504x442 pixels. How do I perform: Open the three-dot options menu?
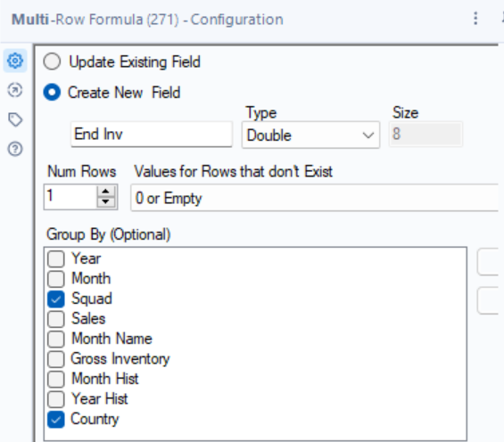[x=475, y=19]
